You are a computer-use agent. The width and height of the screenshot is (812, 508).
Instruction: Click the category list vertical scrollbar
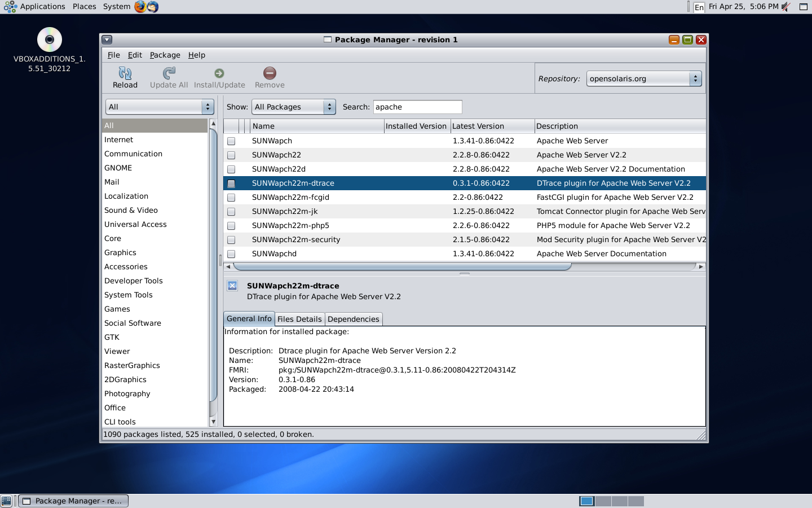coord(213,265)
